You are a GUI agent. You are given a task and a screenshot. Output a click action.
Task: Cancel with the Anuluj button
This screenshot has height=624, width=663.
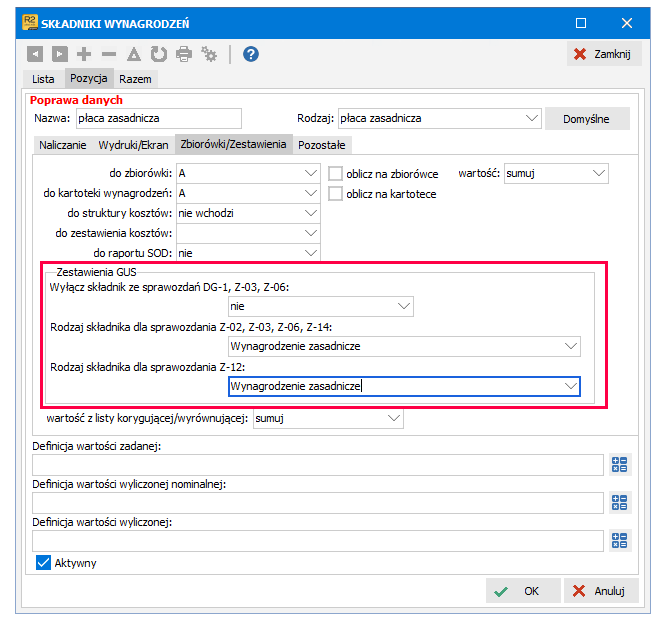pos(601,591)
